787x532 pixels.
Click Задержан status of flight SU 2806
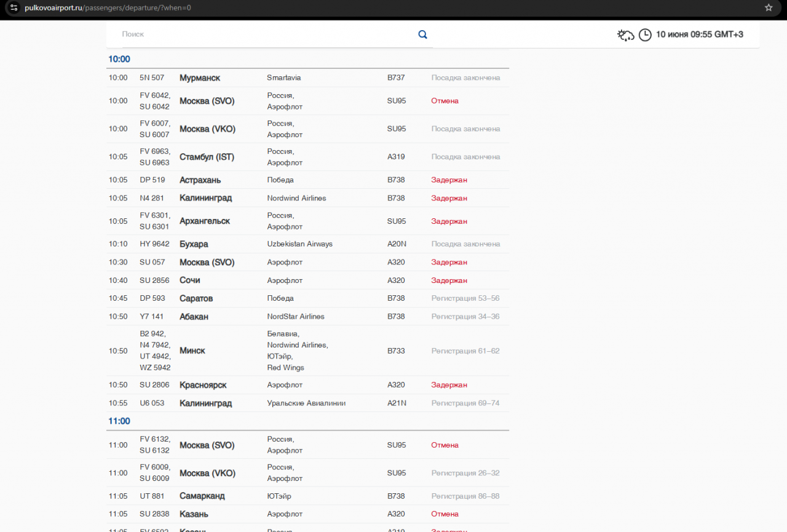[x=449, y=385]
